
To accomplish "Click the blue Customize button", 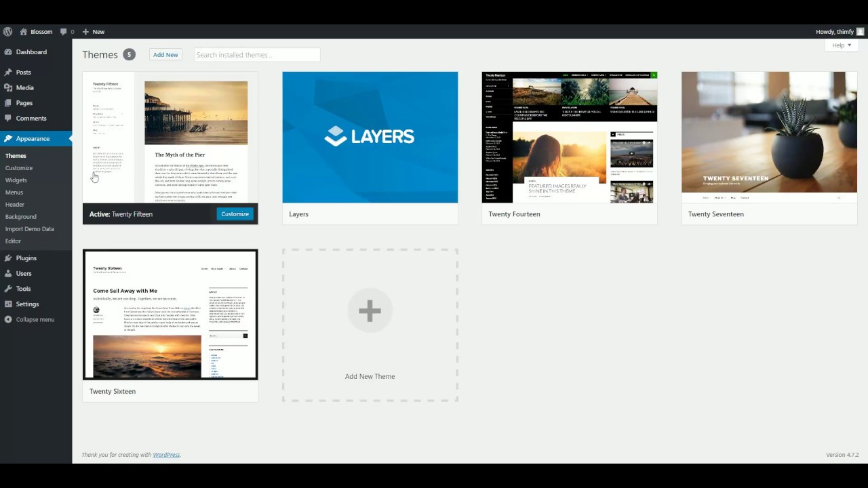I will (x=235, y=214).
